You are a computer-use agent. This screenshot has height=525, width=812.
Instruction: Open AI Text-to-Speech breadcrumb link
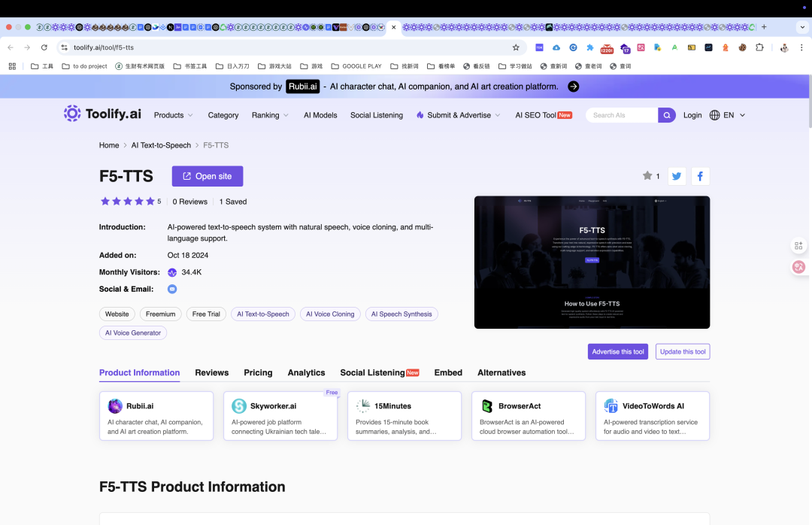[161, 145]
